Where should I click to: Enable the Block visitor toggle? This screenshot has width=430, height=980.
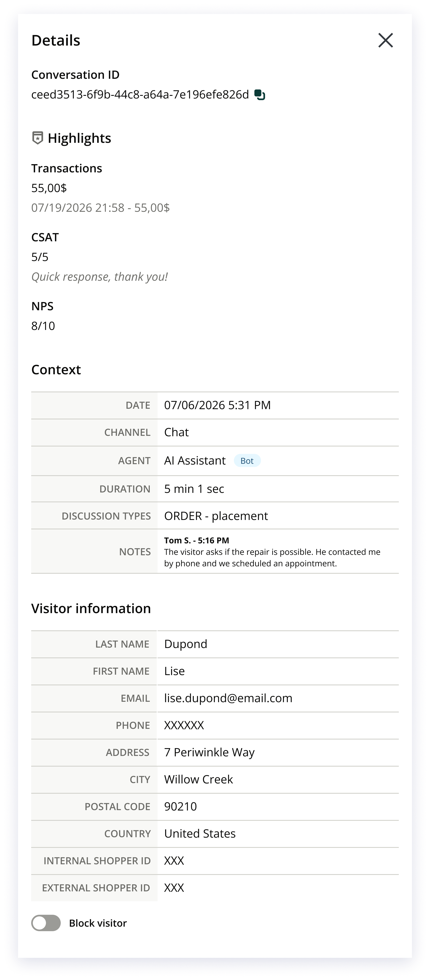click(x=46, y=923)
